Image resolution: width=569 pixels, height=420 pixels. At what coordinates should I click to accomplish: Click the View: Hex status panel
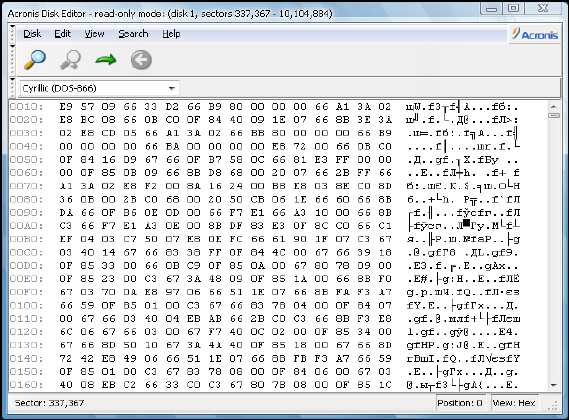513,403
